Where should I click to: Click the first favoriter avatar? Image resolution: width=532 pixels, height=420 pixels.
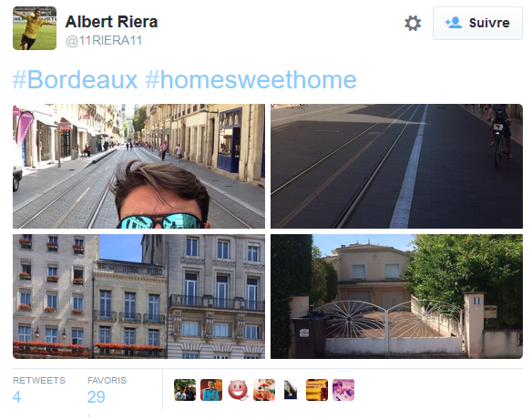[185, 390]
